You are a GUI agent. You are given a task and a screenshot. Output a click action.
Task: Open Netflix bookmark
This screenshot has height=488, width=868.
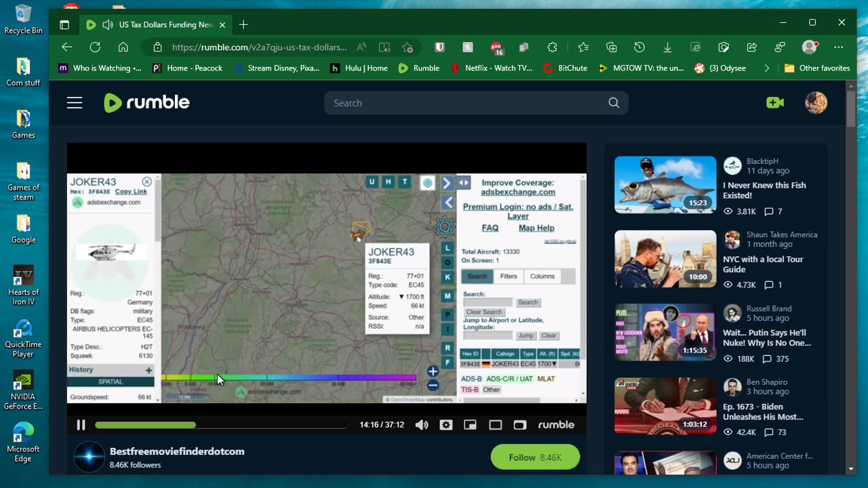tap(492, 68)
